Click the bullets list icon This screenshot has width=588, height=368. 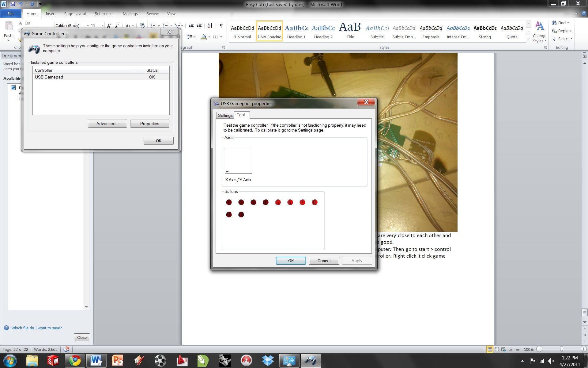153,26
